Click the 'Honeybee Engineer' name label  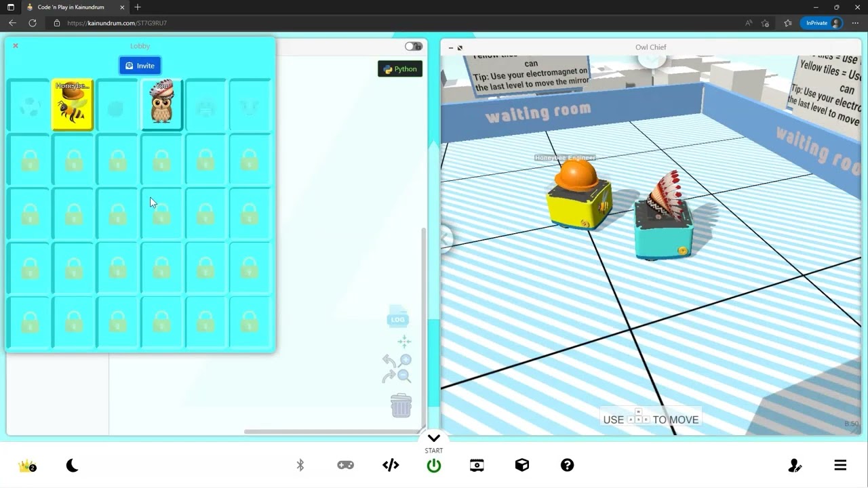tap(565, 157)
